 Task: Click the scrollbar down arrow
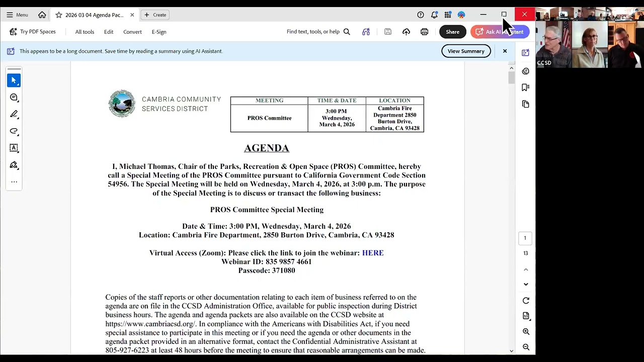(x=512, y=351)
